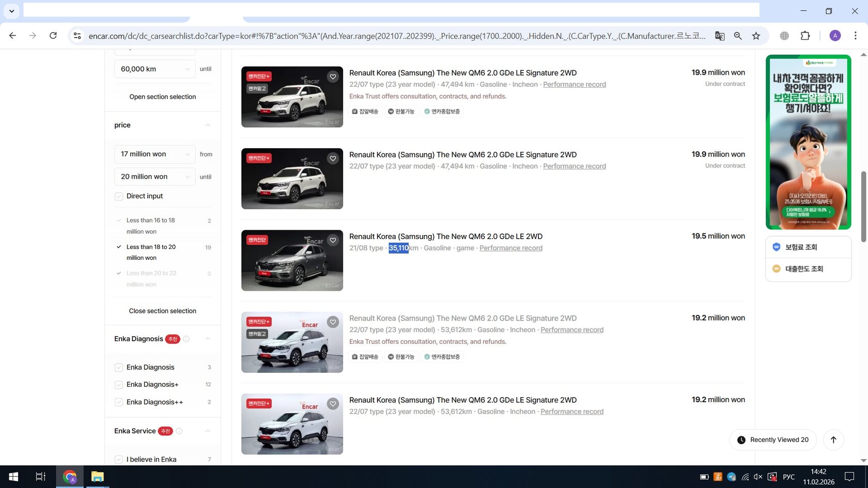Click the browser address bar URL

click(x=397, y=36)
